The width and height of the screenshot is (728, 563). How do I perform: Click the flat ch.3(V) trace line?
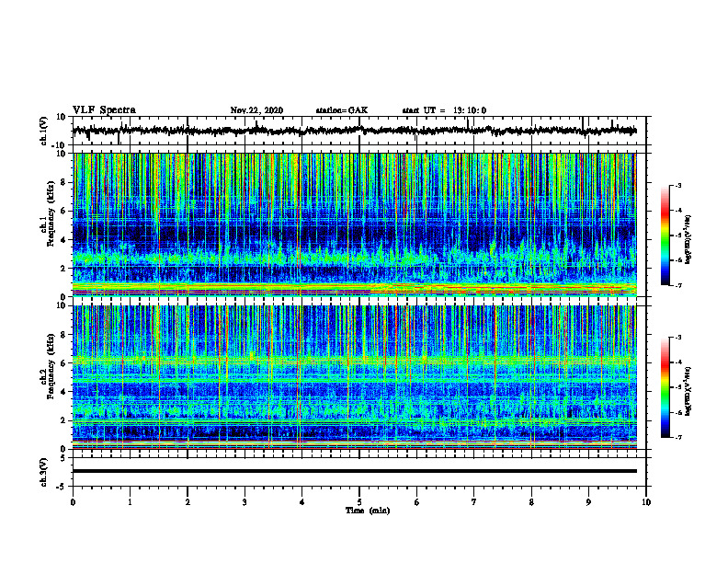point(354,471)
